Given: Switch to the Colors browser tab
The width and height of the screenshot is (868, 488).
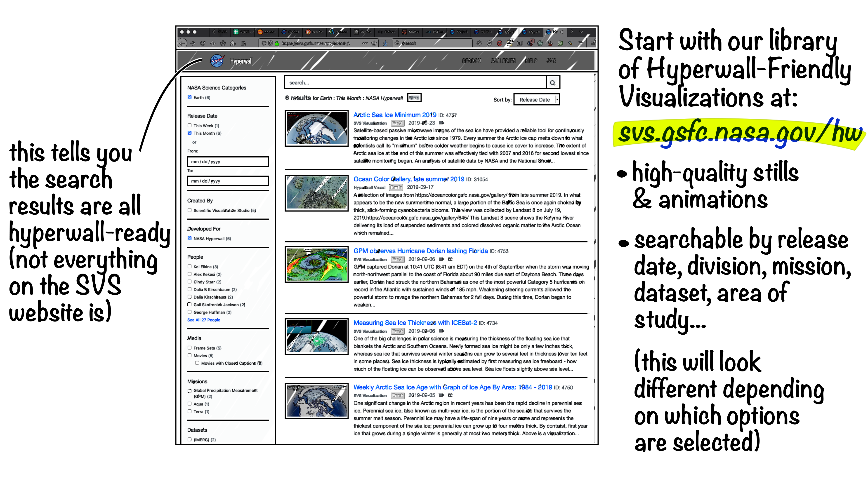Looking at the screenshot, I should [387, 32].
